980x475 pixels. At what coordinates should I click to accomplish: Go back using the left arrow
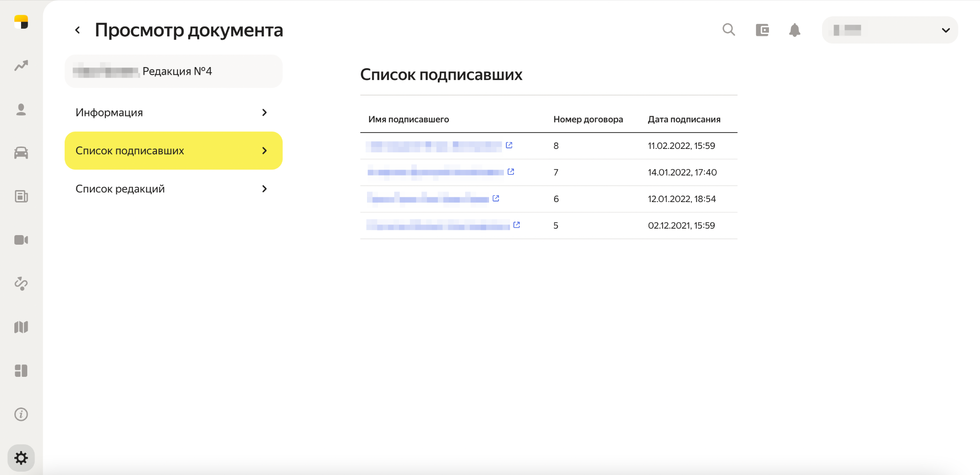click(78, 30)
